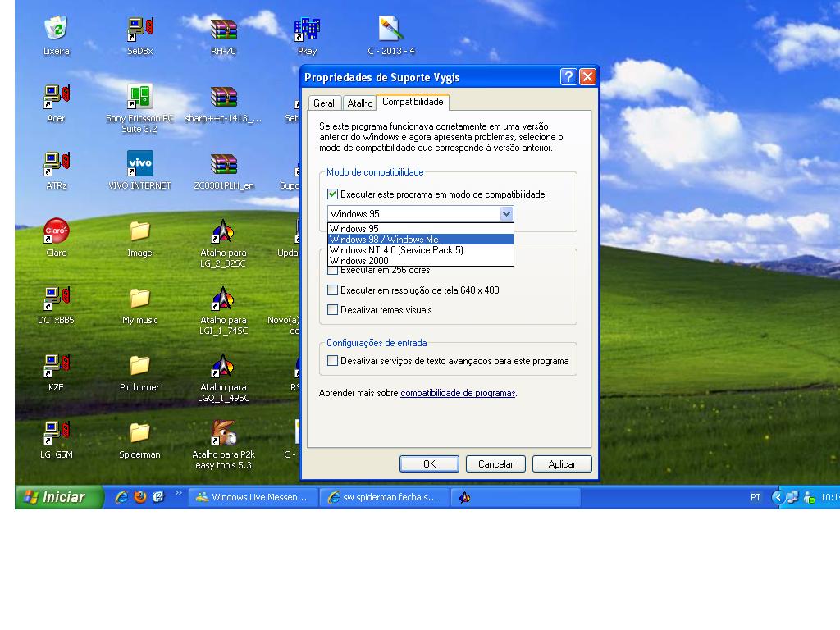Image resolution: width=840 pixels, height=630 pixels.
Task: Choose Windows NT 4.0 (Service Pack 5)
Action: pyautogui.click(x=421, y=250)
